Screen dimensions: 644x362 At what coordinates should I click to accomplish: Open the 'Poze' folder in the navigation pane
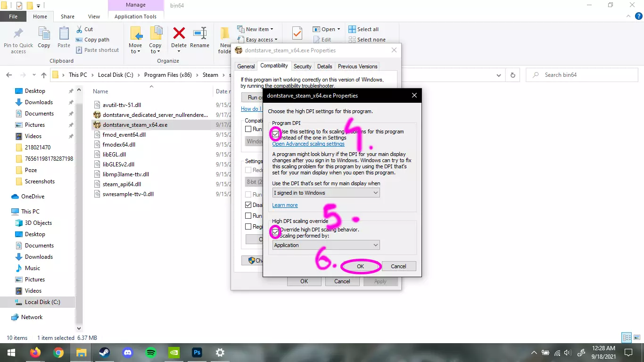pos(31,170)
